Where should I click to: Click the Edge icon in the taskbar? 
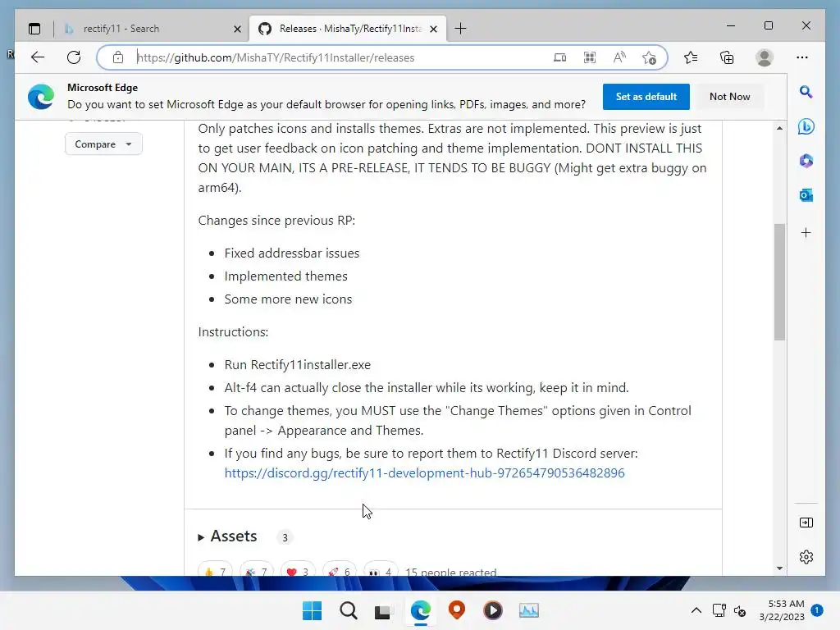[421, 610]
